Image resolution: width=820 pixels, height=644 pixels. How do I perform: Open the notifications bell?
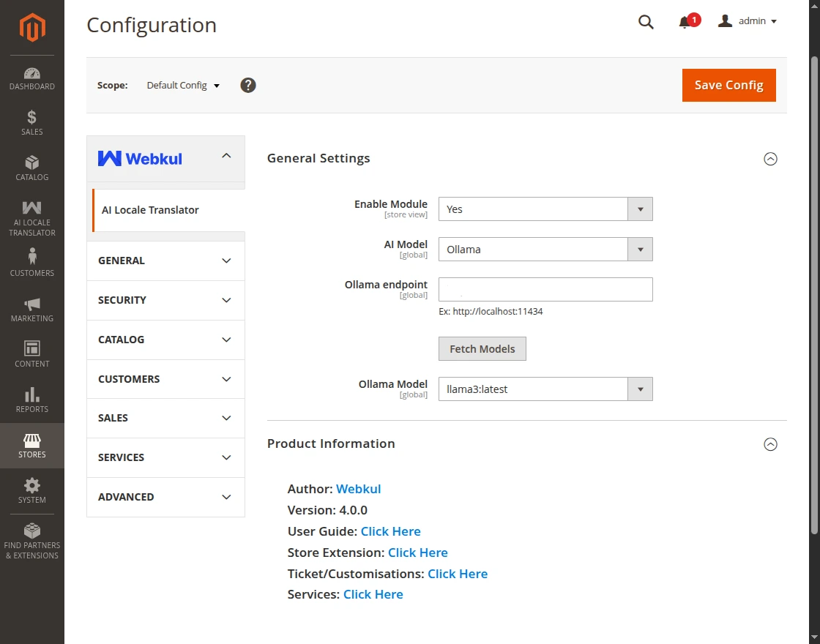[x=685, y=22]
